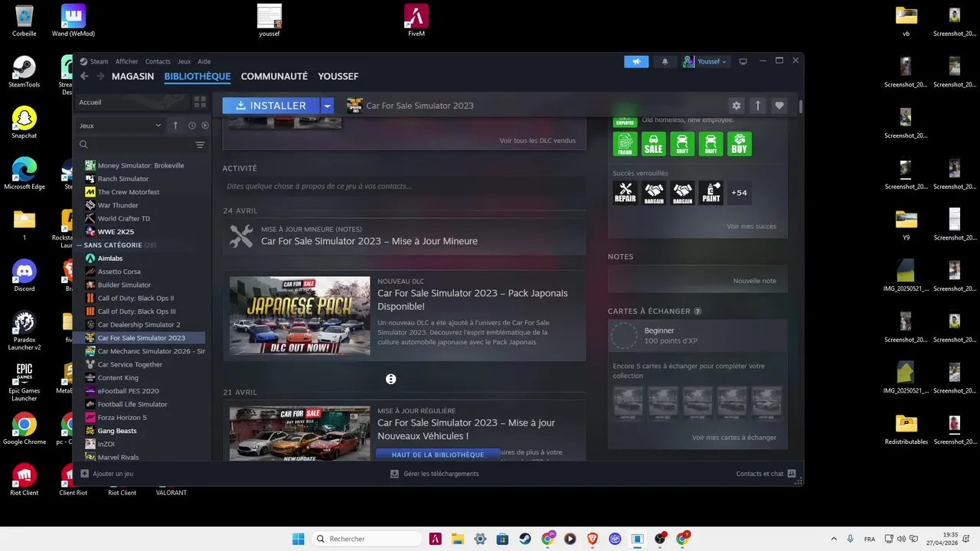The height and width of the screenshot is (551, 980).
Task: Click the sort arrow beside the Jeux filter
Action: click(175, 126)
